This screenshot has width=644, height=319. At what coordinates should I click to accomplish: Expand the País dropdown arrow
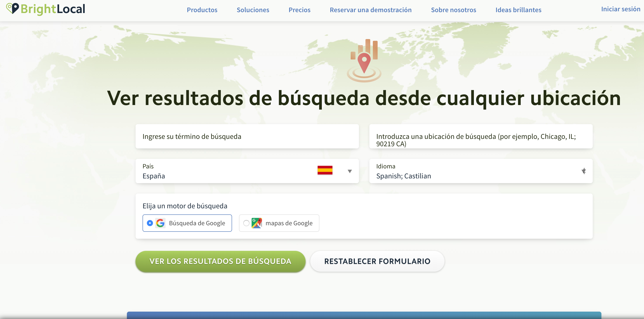(350, 171)
